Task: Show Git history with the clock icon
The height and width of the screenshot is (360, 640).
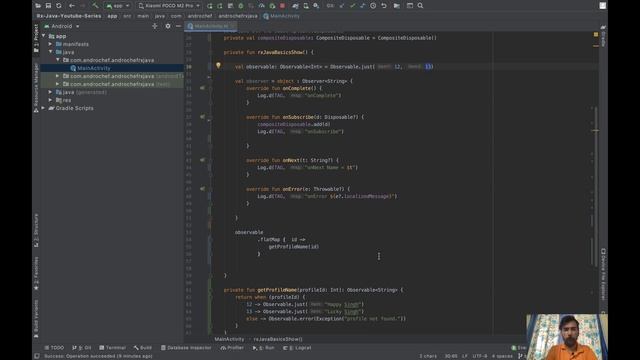Action: [373, 6]
